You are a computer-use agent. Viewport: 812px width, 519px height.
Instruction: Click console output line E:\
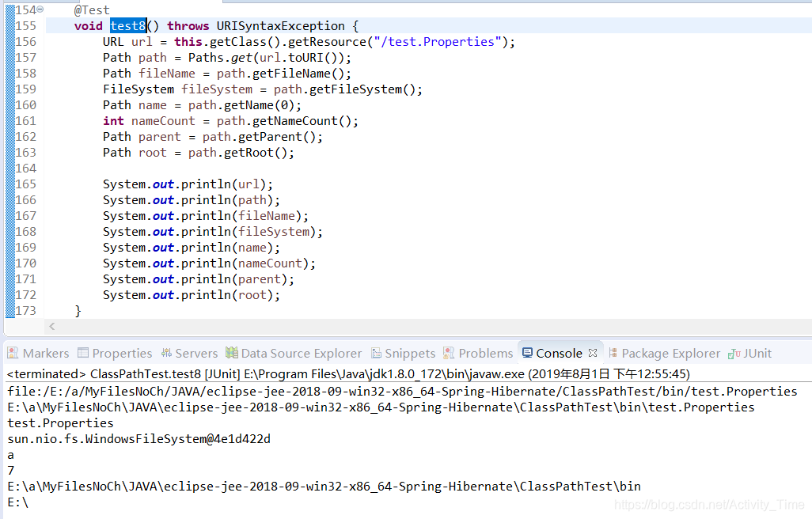17,502
